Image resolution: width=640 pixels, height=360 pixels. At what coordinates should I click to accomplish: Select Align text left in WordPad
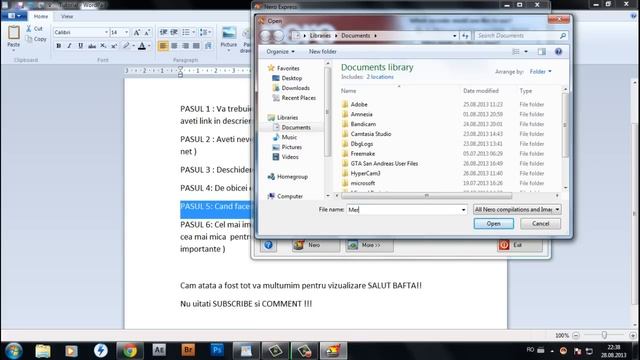(x=163, y=46)
